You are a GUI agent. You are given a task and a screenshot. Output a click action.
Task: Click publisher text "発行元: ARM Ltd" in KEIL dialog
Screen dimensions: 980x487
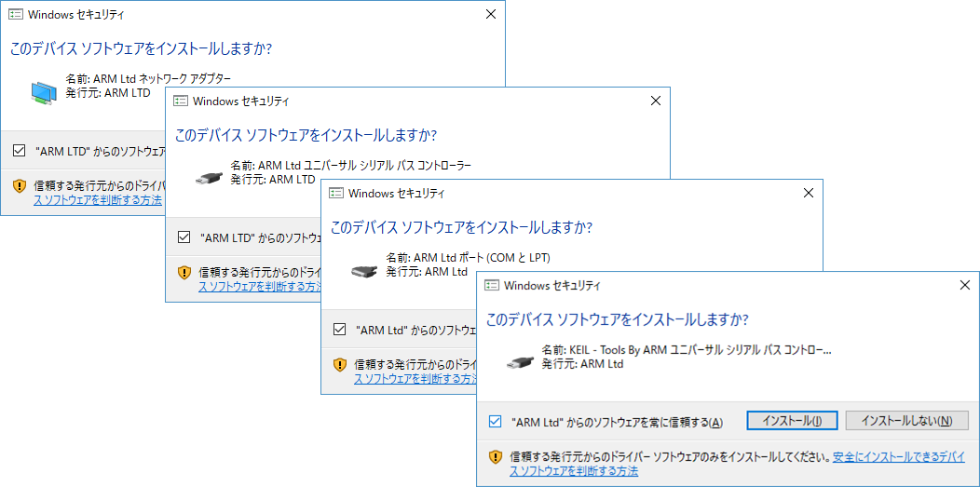582,364
